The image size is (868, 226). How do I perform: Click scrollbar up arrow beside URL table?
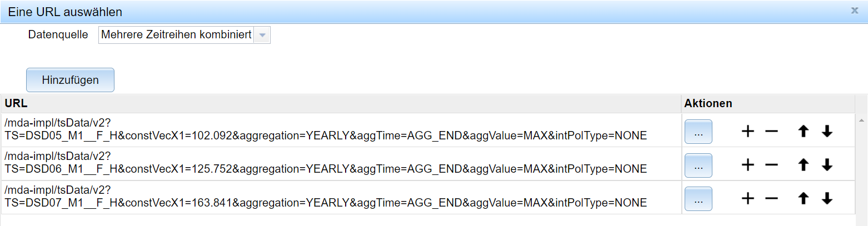861,120
